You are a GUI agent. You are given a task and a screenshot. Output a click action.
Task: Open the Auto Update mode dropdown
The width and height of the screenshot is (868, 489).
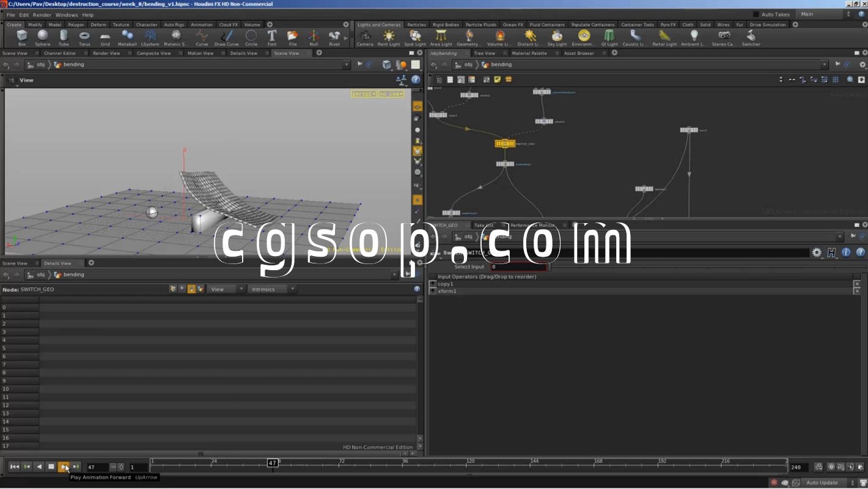(x=829, y=483)
